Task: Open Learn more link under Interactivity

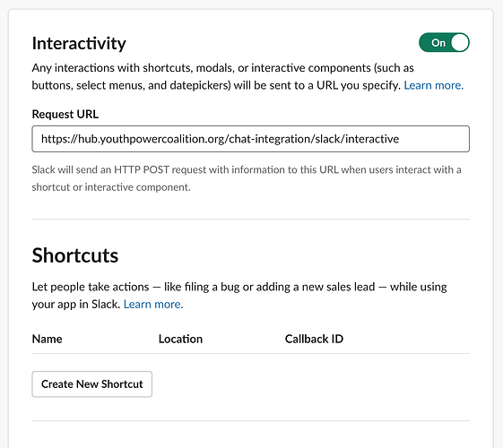Action: click(x=433, y=85)
